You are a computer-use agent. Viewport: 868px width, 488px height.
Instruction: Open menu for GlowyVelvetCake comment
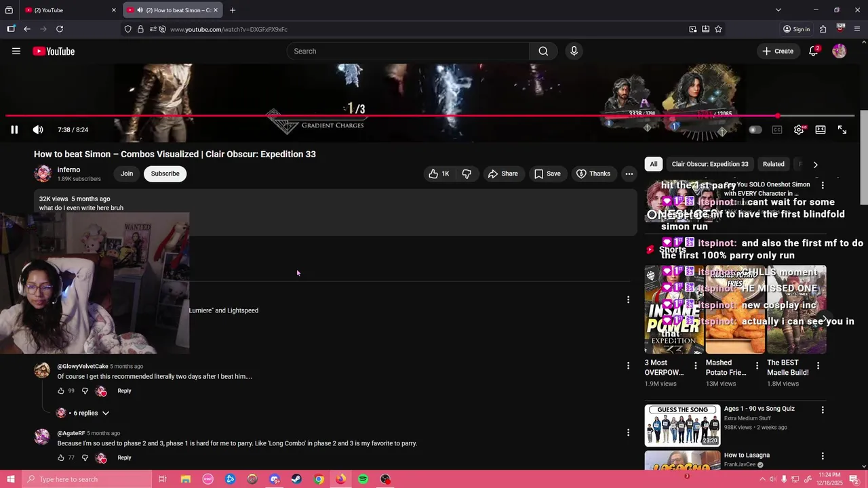click(628, 365)
